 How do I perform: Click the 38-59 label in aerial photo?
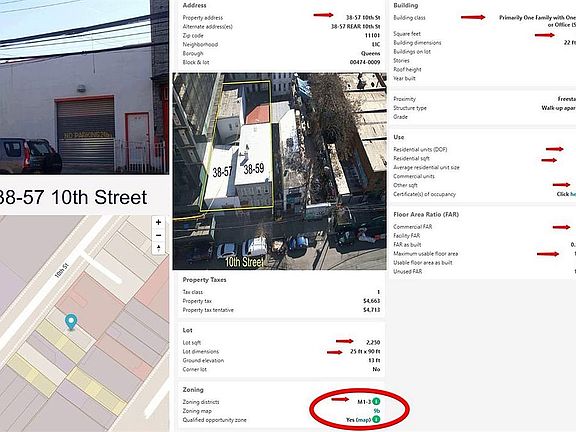click(254, 169)
